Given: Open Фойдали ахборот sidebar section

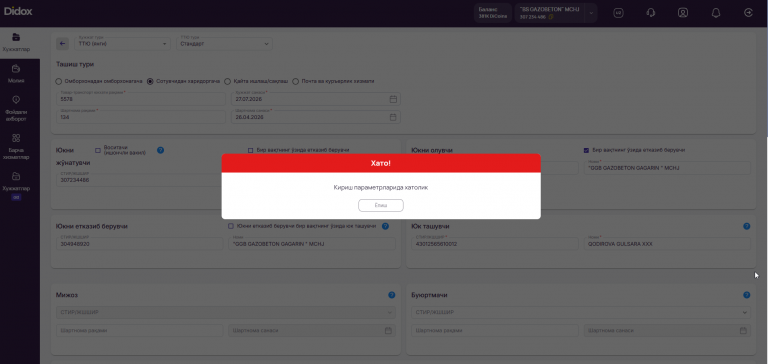Looking at the screenshot, I should [16, 108].
